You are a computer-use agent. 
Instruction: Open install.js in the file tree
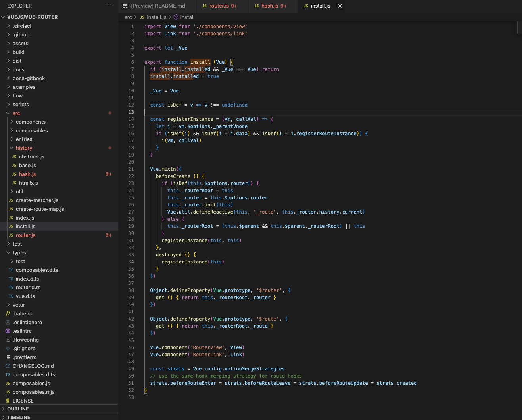[x=59, y=227]
